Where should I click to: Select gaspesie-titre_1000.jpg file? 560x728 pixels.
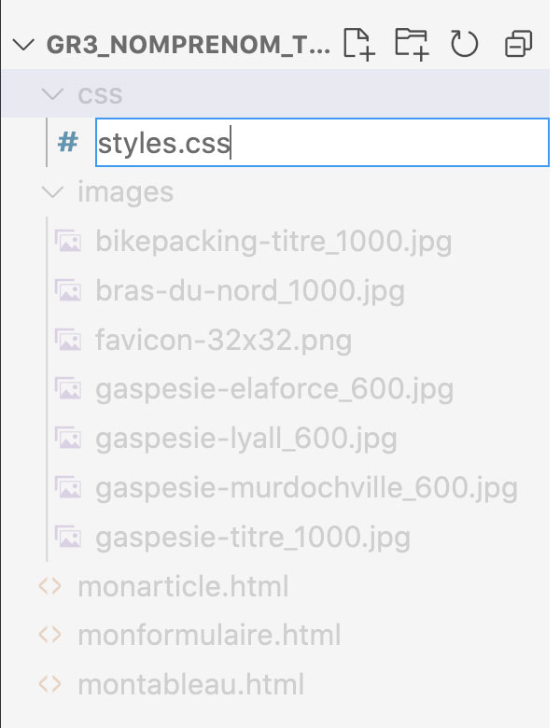252,538
